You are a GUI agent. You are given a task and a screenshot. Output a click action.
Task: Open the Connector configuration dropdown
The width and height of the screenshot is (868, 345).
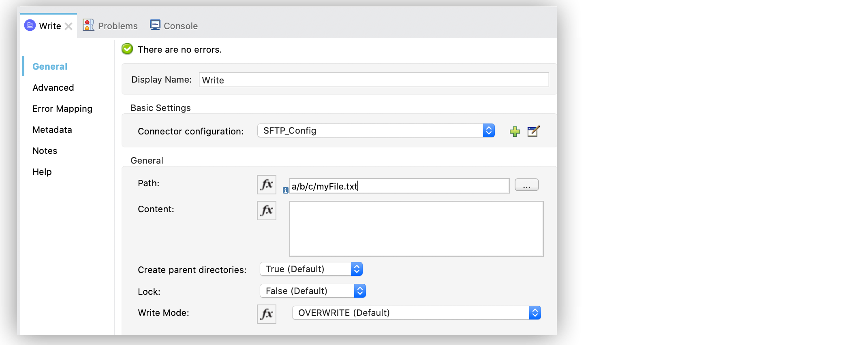click(489, 130)
